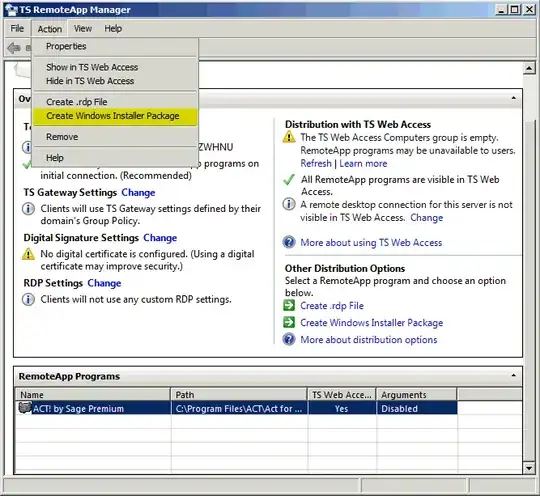Select Remove from the Action menu

pos(62,137)
